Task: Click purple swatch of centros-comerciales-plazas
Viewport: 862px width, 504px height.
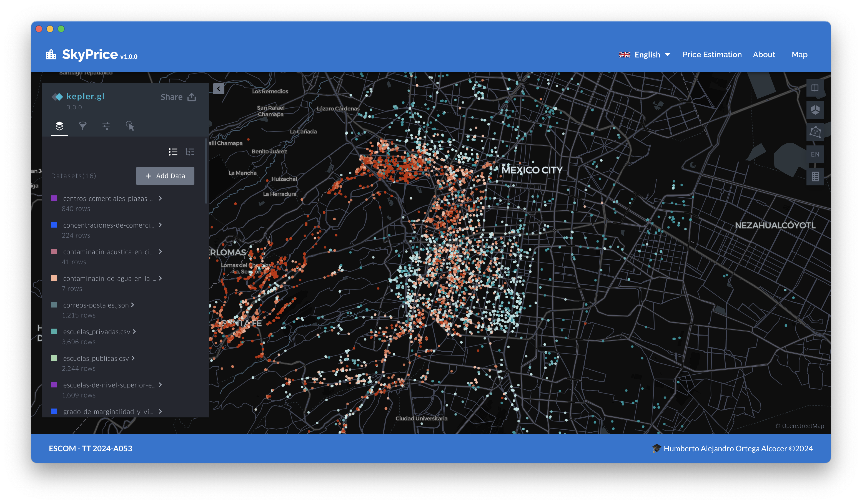Action: [x=54, y=198]
